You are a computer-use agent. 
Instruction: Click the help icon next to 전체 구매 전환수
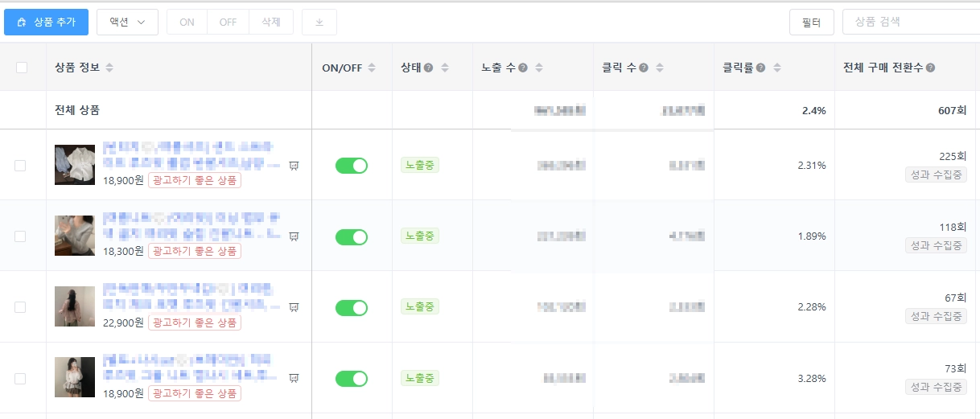point(930,68)
